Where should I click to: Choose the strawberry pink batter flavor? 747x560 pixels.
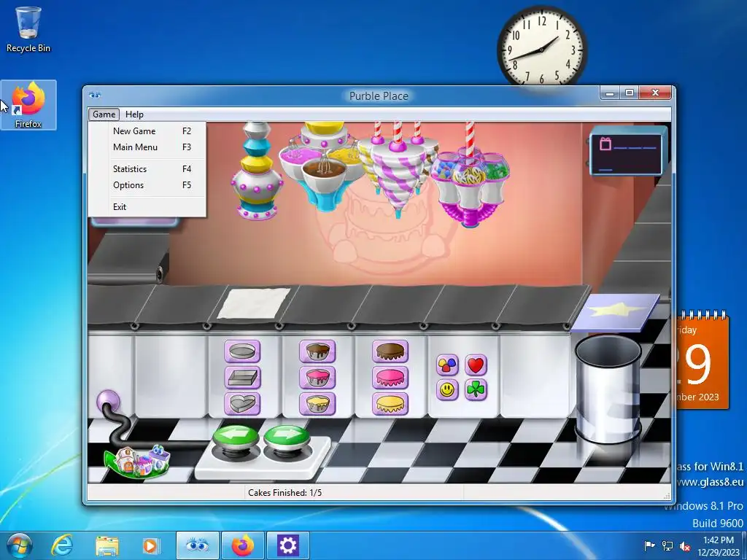pos(317,378)
